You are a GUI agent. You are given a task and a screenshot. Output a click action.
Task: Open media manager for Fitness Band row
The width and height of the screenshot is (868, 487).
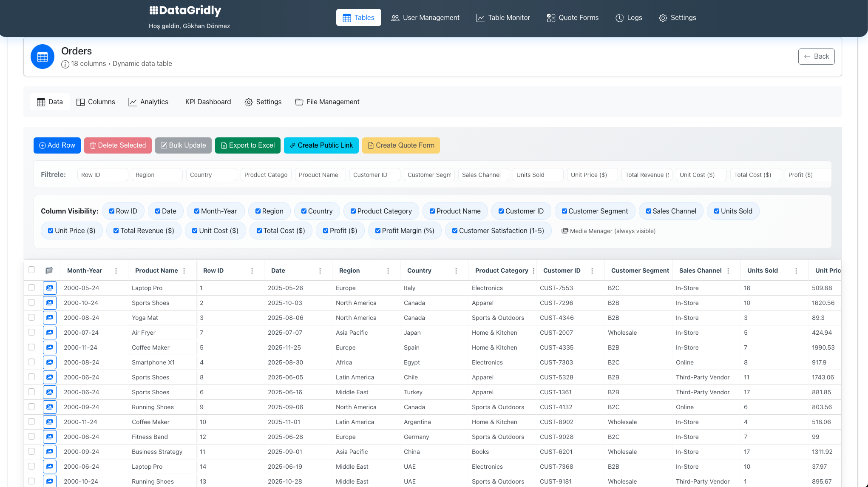click(49, 437)
